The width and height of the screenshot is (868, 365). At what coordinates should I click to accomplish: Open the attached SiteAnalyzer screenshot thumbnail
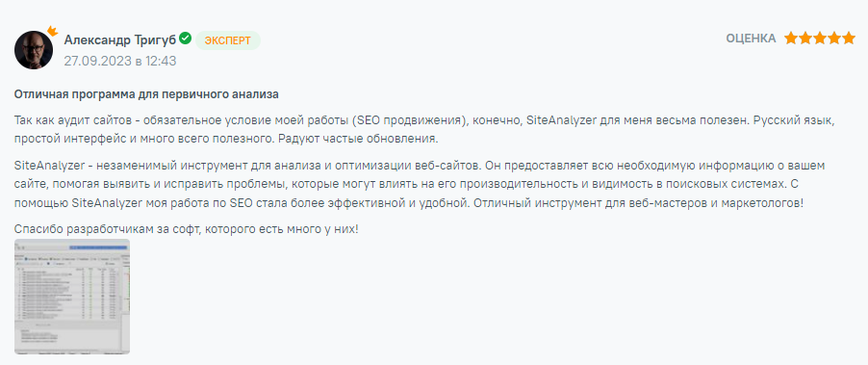(x=72, y=297)
